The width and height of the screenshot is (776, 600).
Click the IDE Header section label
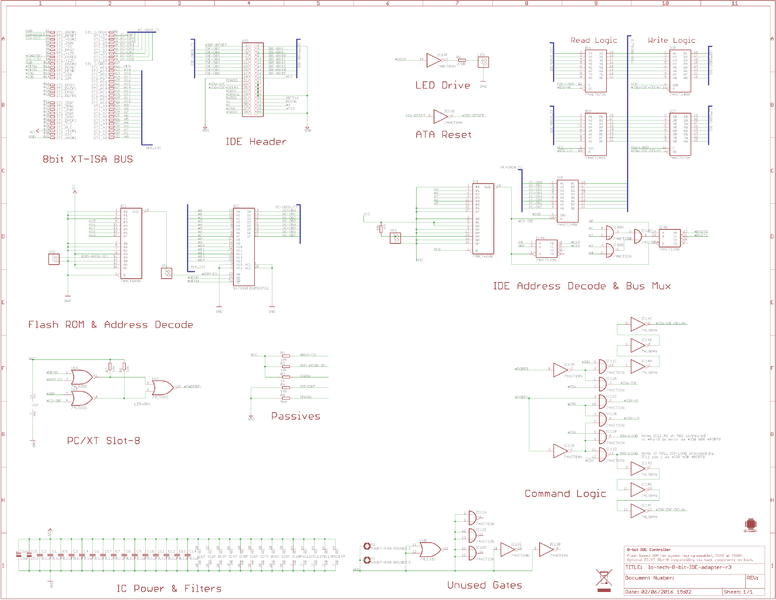click(x=256, y=142)
